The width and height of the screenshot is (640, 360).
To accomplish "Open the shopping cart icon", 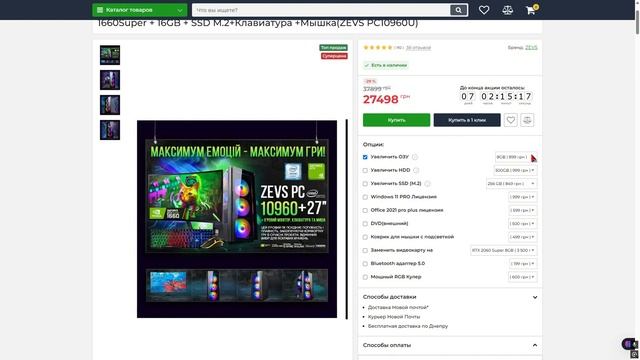I will tap(531, 10).
